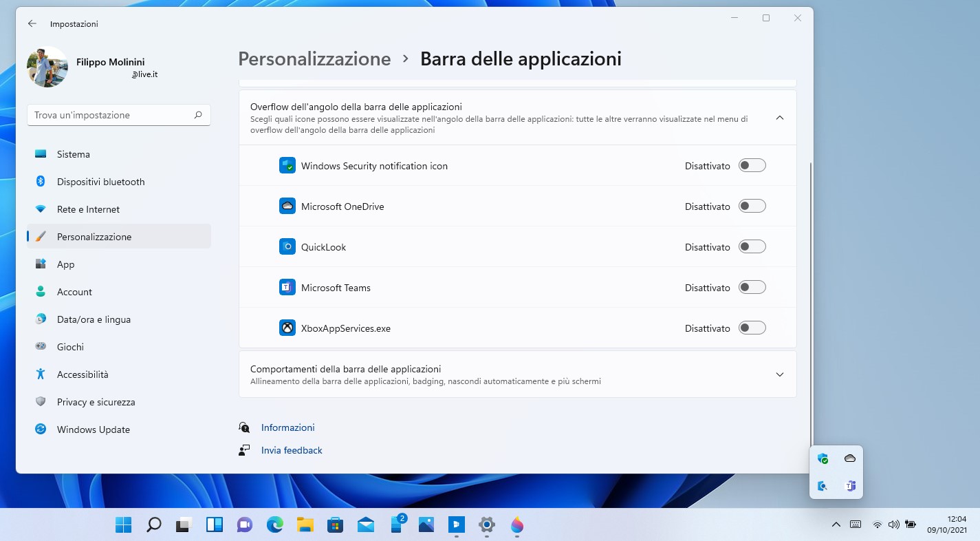Open the flame-shaped app on the taskbar
The width and height of the screenshot is (980, 541).
pos(517,525)
